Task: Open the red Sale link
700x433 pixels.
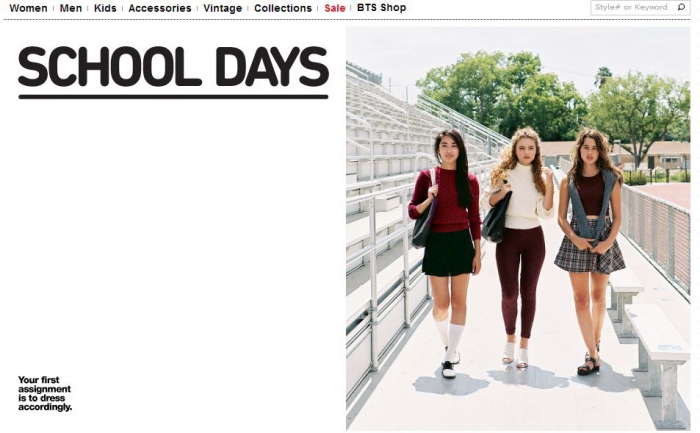Action: pyautogui.click(x=335, y=8)
